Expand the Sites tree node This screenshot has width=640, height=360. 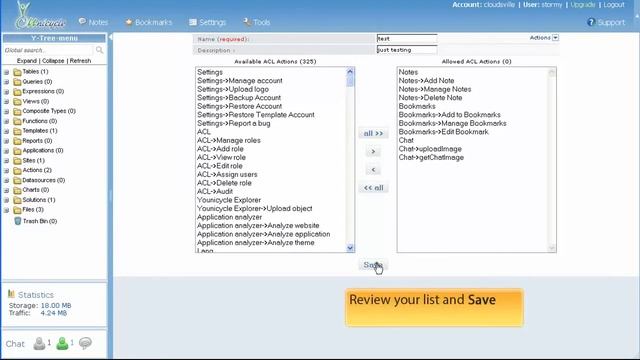[7, 160]
